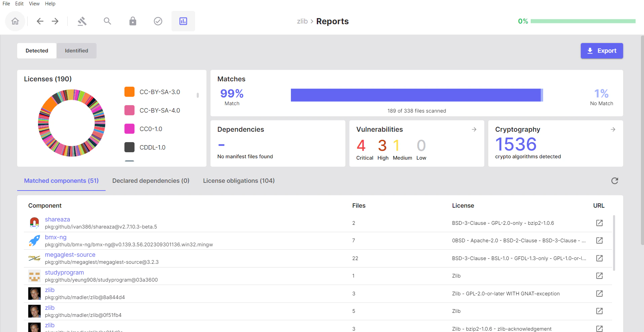Open the File menu

6,4
